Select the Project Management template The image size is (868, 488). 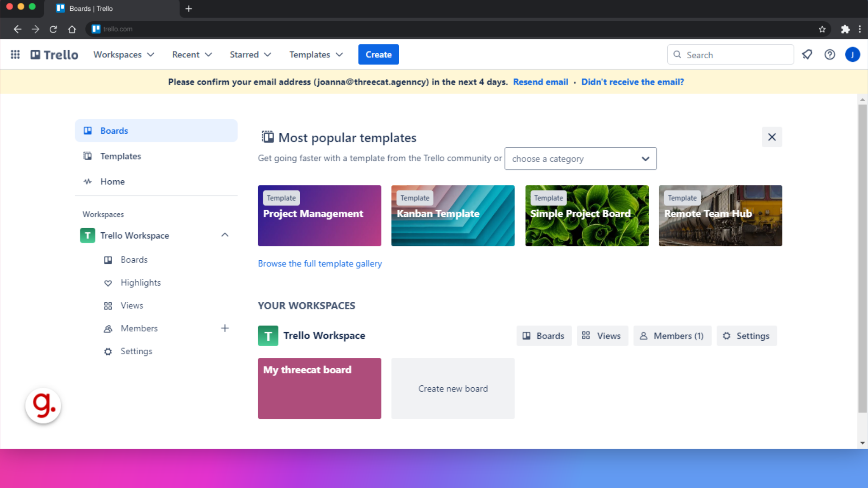click(319, 216)
